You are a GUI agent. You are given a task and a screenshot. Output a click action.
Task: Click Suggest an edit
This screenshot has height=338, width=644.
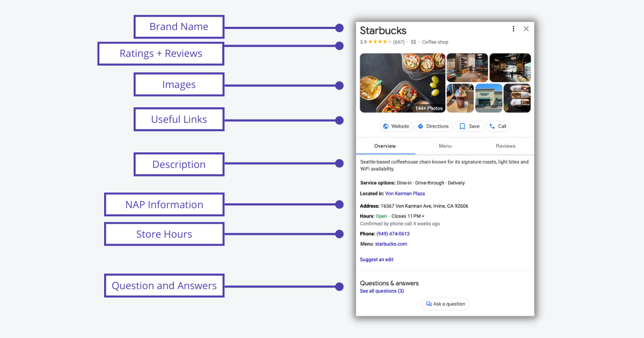click(377, 260)
